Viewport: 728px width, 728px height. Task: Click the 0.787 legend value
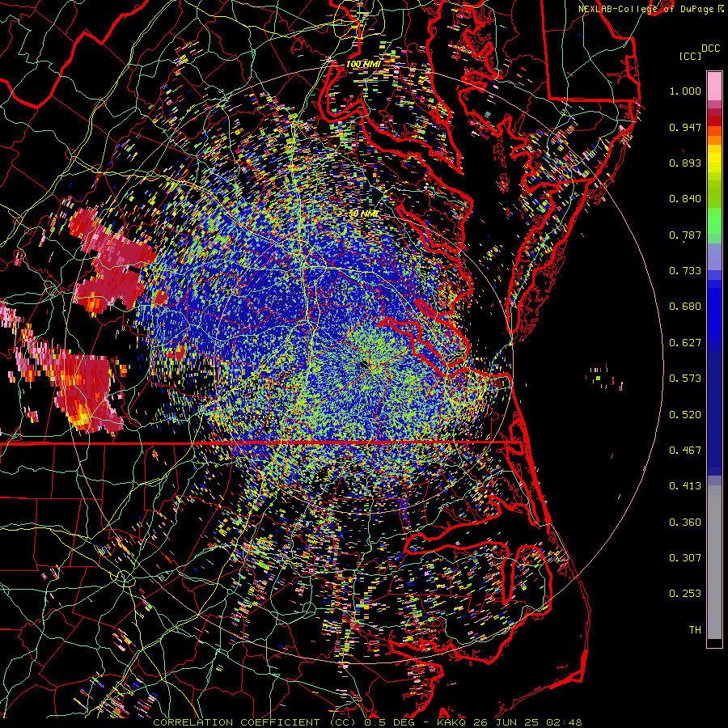click(685, 235)
